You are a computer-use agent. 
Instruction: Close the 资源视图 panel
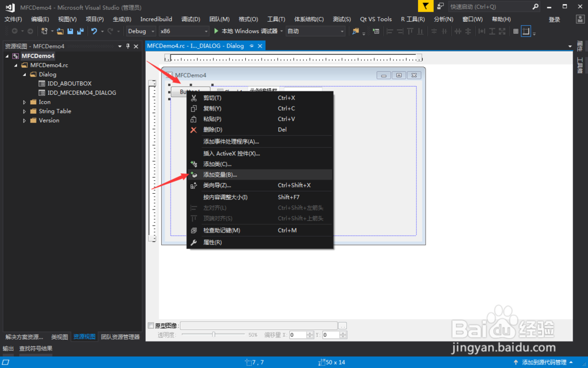tap(136, 46)
